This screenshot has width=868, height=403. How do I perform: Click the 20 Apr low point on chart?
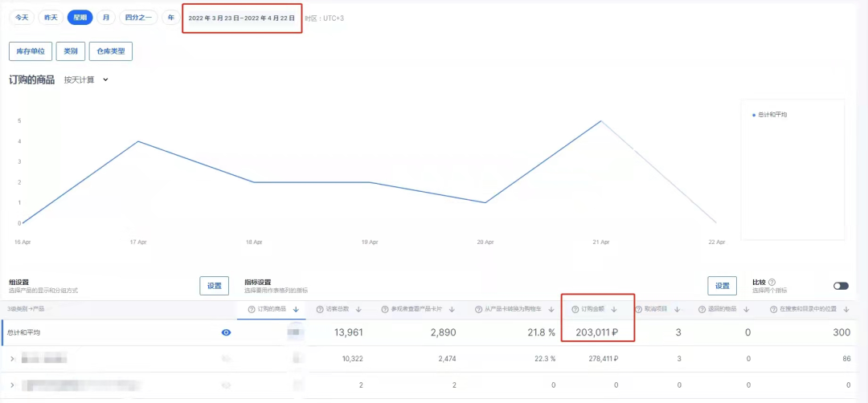point(485,202)
